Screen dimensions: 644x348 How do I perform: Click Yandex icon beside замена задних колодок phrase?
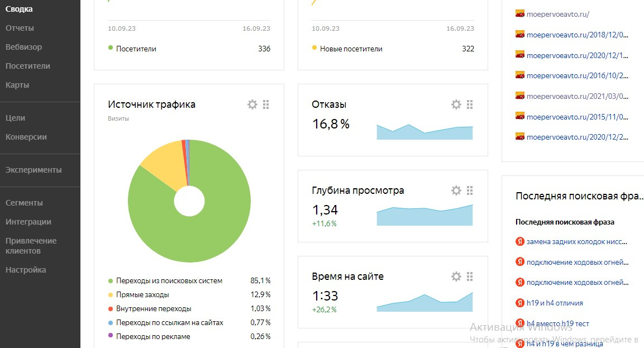pyautogui.click(x=520, y=241)
